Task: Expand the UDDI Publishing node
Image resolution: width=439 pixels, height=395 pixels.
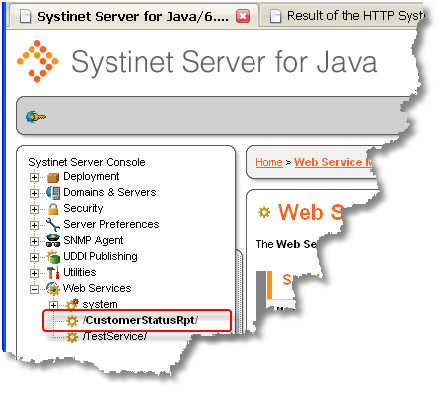Action: (34, 257)
